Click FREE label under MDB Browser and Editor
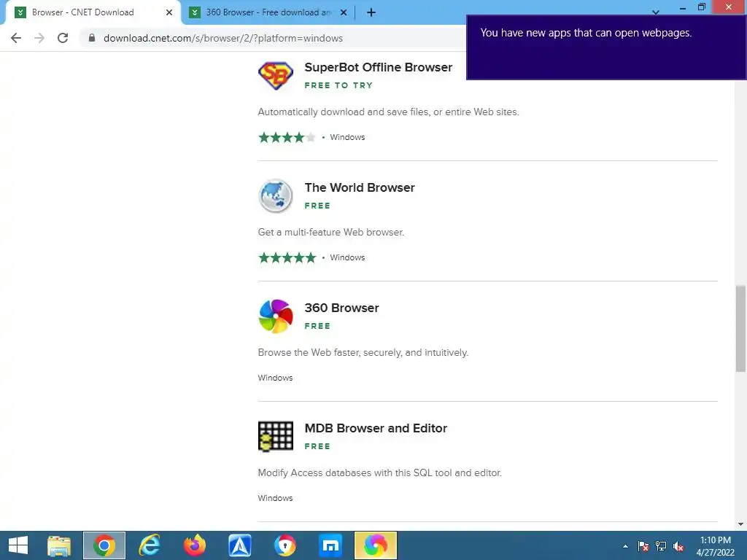Viewport: 747px width, 560px height. click(317, 446)
